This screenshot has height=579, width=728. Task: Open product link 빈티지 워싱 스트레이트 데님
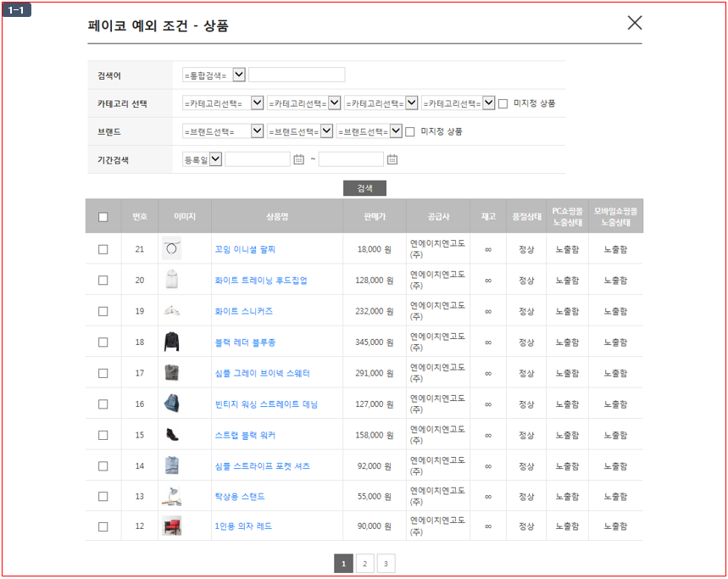(266, 404)
